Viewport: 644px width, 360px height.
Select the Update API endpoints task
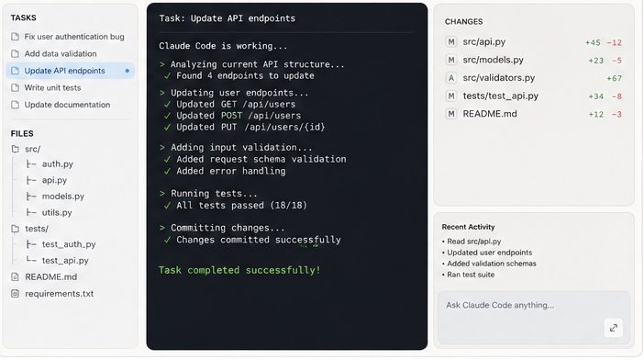click(x=71, y=71)
